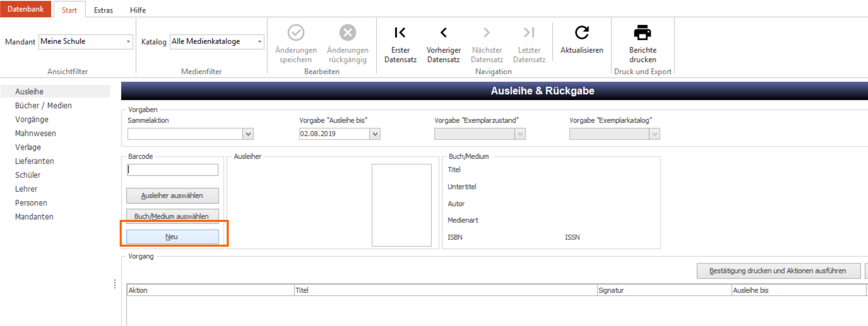
Task: Click the Ausleiher auswählen button
Action: click(x=172, y=196)
